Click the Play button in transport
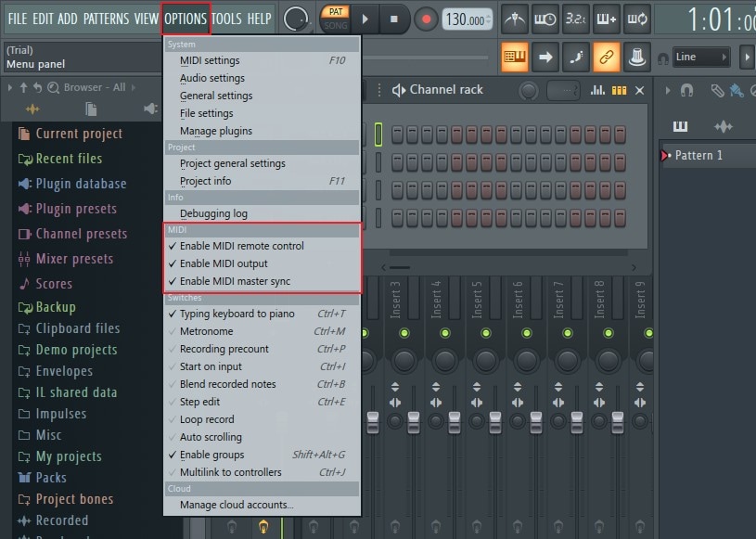This screenshot has height=539, width=756. pyautogui.click(x=365, y=19)
